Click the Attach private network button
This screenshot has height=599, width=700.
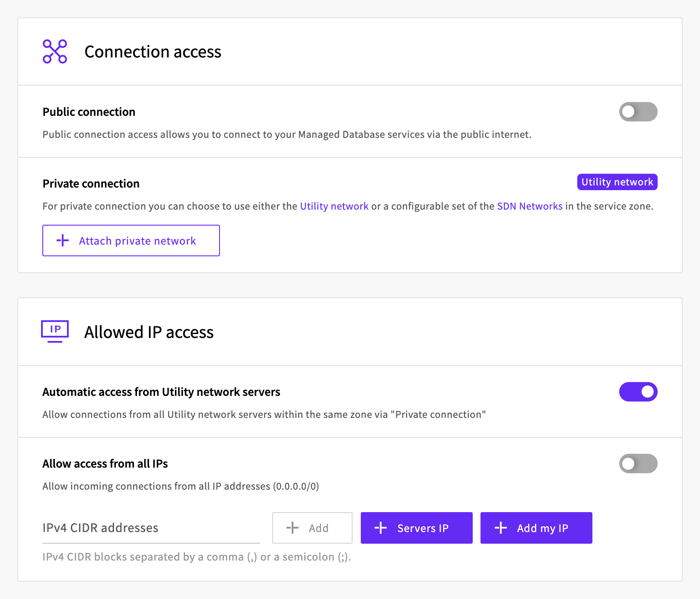click(x=131, y=240)
